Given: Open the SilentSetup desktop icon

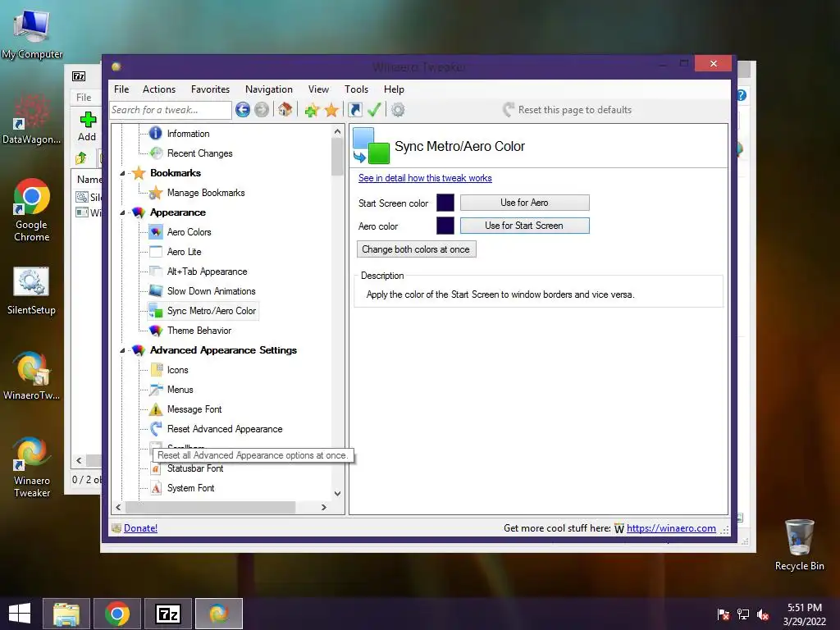Looking at the screenshot, I should [31, 291].
